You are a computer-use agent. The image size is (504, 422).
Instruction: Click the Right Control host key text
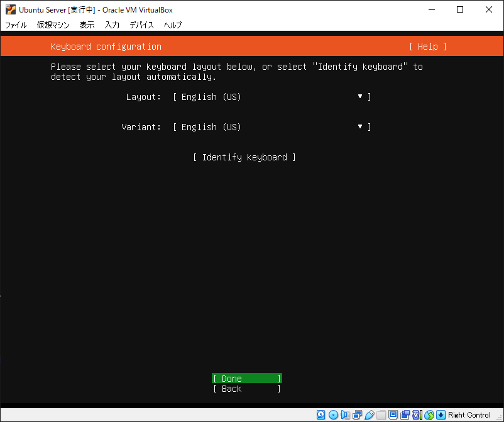(469, 415)
